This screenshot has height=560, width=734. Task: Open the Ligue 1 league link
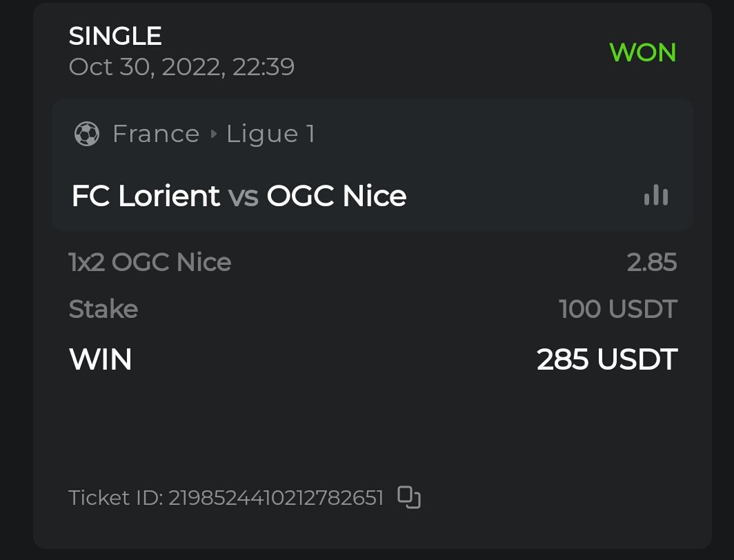click(x=270, y=134)
